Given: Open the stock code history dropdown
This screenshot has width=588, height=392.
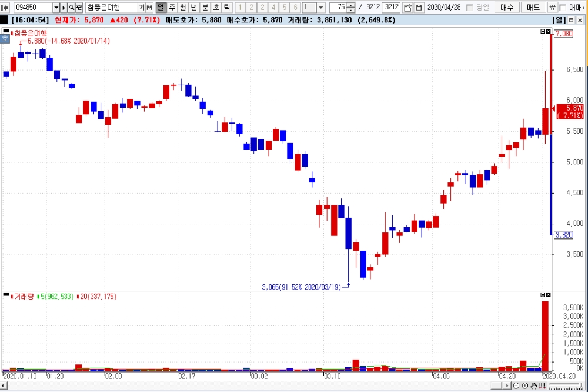Looking at the screenshot, I should (x=56, y=7).
